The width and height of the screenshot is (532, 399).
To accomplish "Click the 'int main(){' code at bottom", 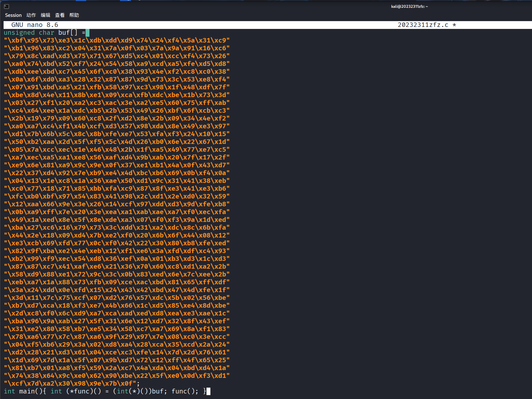I will [25, 392].
